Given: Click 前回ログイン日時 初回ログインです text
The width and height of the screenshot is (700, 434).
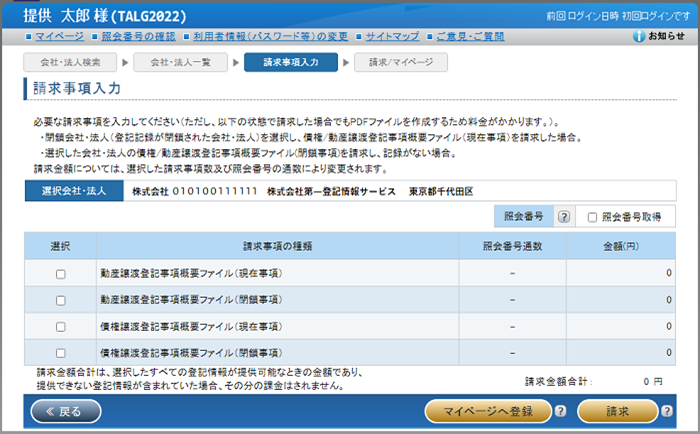Looking at the screenshot, I should pyautogui.click(x=618, y=16).
